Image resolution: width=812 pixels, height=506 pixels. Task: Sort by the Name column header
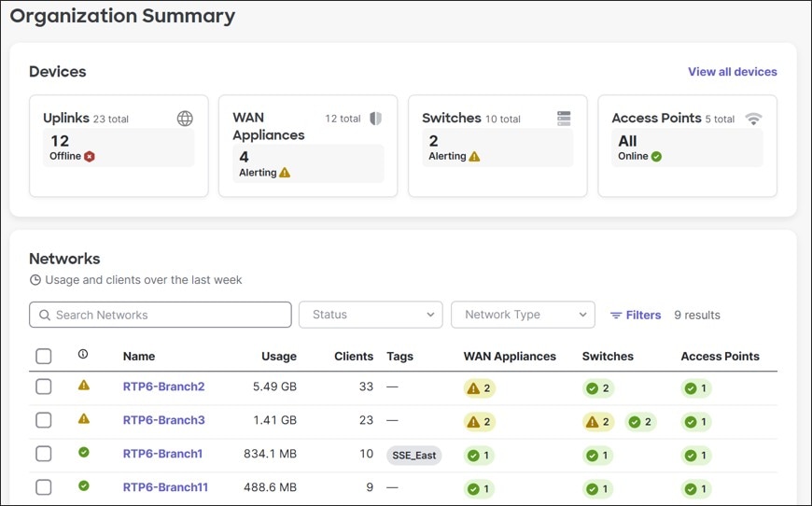(139, 357)
